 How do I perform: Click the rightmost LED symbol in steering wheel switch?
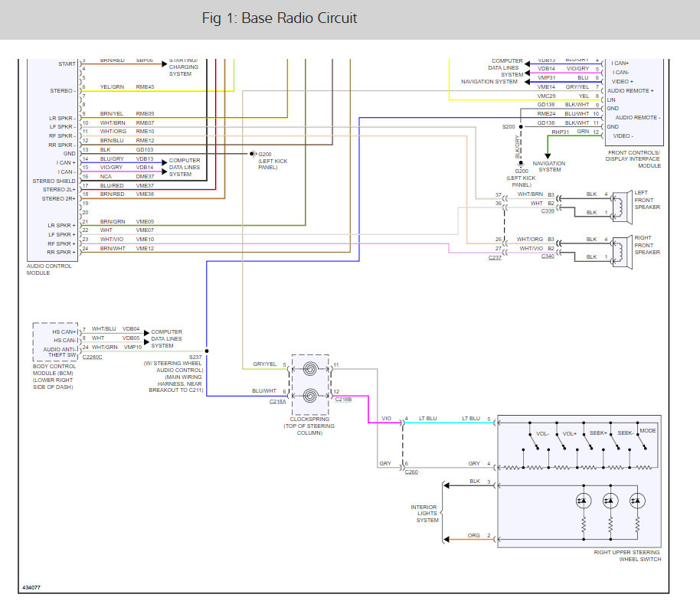637,499
